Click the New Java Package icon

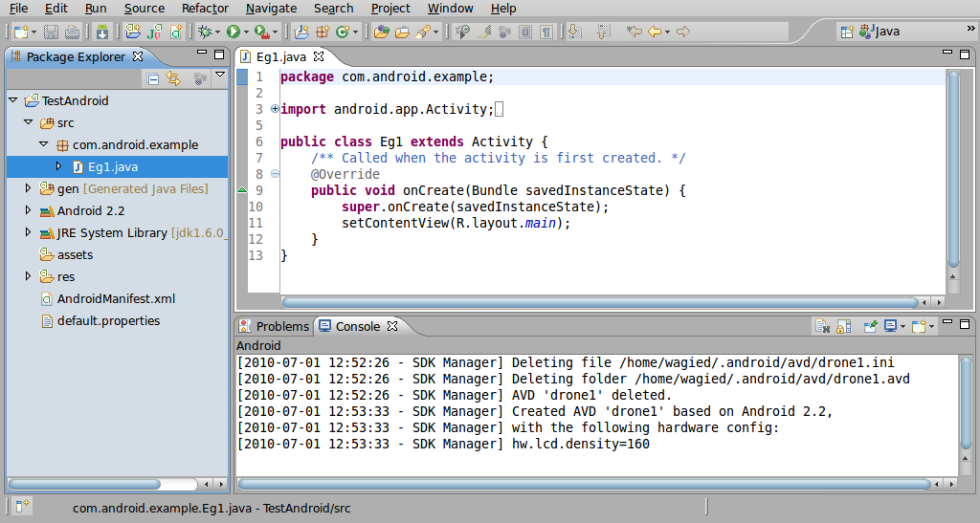tap(323, 32)
